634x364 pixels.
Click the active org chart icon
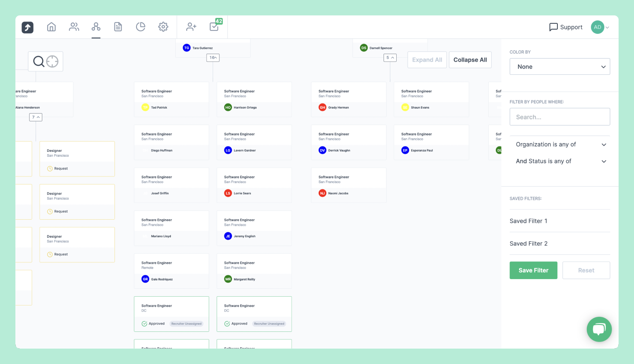(x=96, y=27)
